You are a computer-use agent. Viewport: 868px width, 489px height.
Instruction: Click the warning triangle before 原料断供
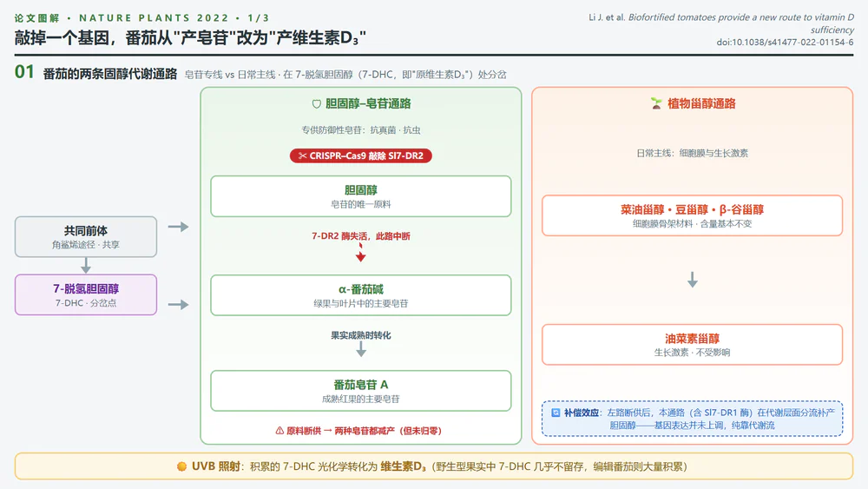coord(279,430)
